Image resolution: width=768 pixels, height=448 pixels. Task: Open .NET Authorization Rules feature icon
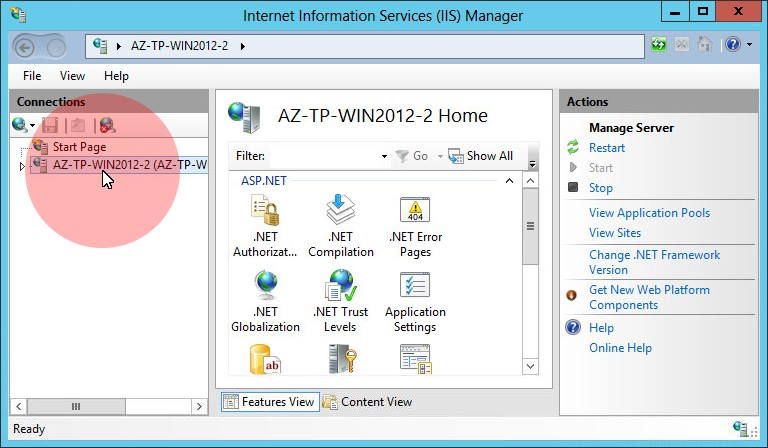pos(265,211)
